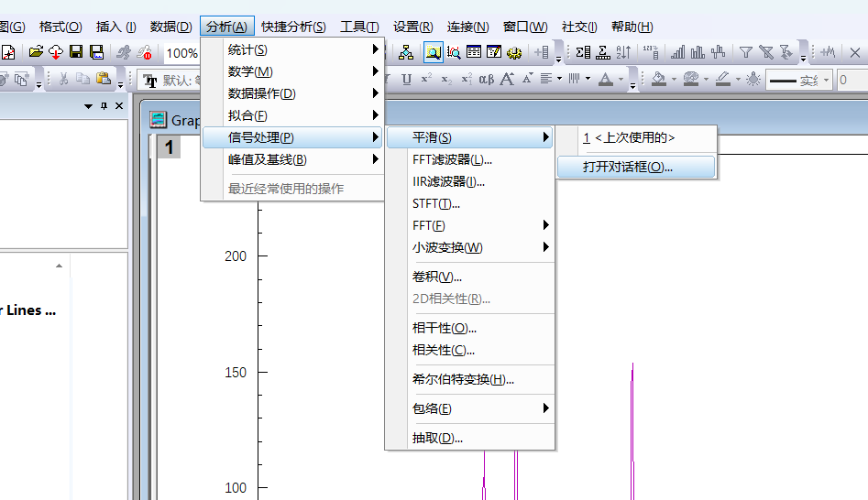The height and width of the screenshot is (500, 868).
Task: Click the recalculate running-man icon
Action: [124, 52]
